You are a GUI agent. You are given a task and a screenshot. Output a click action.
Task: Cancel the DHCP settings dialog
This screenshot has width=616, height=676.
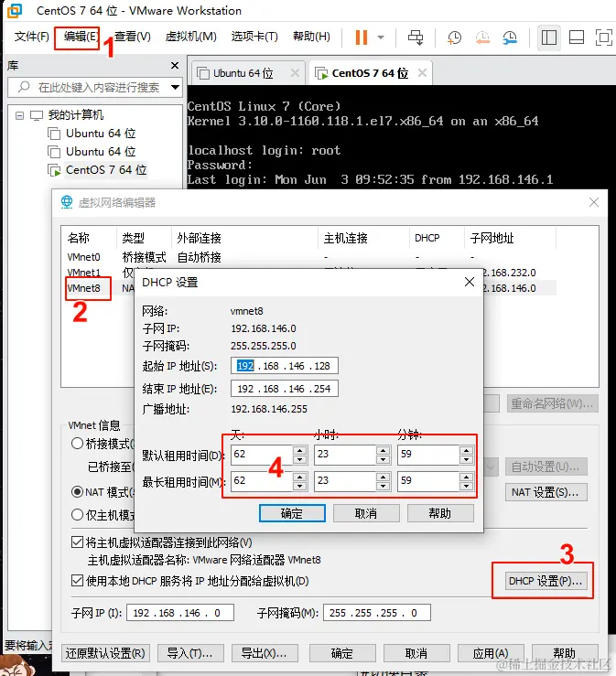(x=366, y=513)
